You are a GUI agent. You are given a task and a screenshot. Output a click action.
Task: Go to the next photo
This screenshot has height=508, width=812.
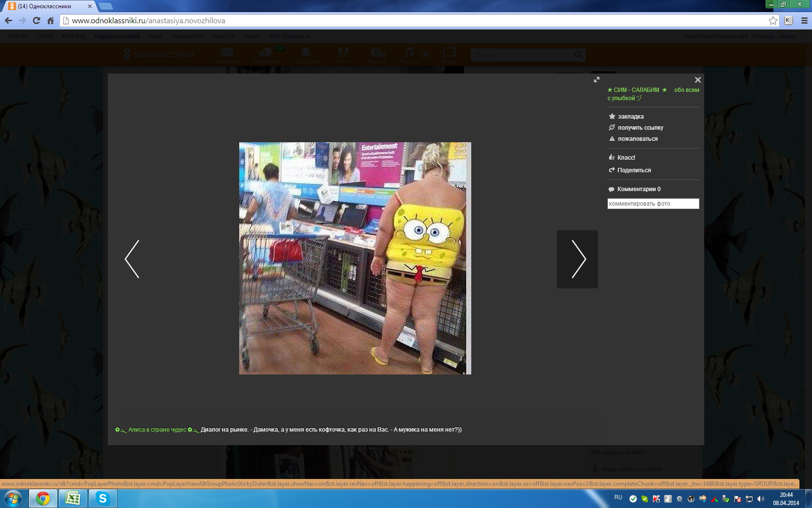(578, 259)
